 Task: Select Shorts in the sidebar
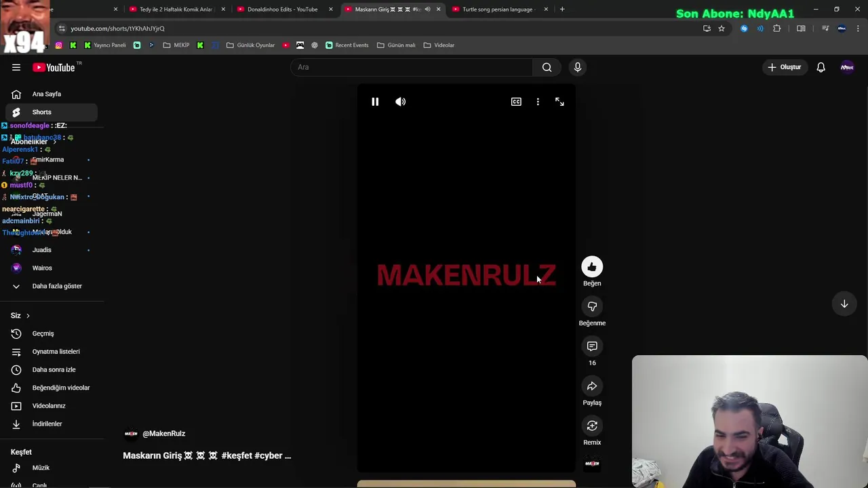pyautogui.click(x=51, y=112)
